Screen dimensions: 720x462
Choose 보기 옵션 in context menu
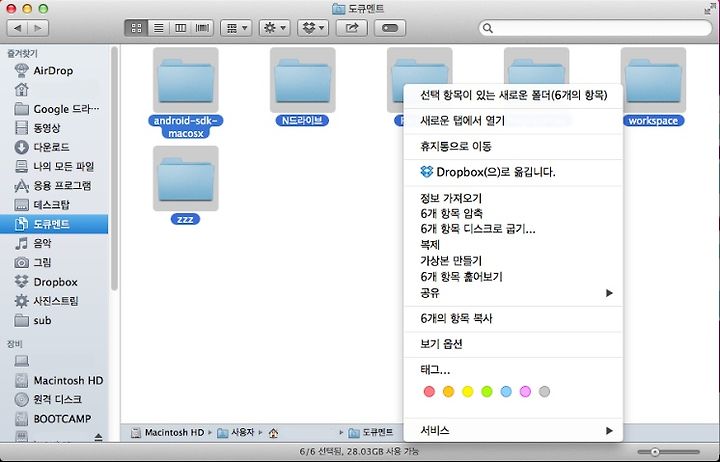pyautogui.click(x=513, y=344)
